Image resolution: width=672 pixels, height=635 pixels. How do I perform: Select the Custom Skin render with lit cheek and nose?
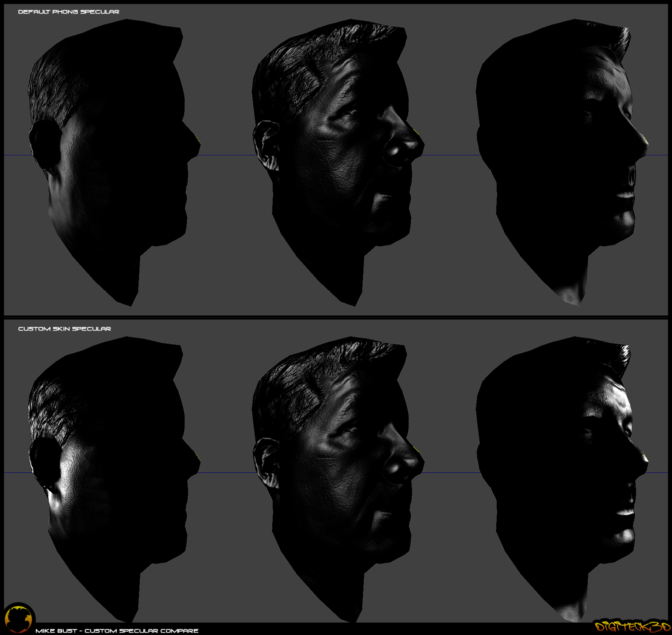pos(338,479)
